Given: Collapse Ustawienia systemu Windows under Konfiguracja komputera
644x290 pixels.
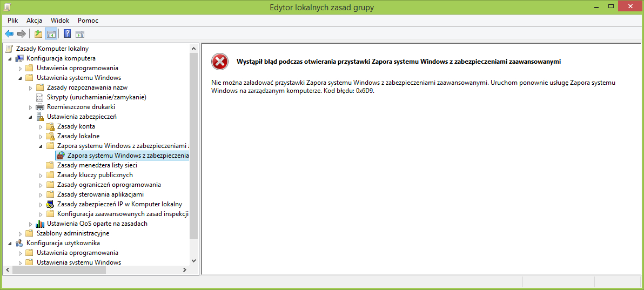Looking at the screenshot, I should 20,78.
